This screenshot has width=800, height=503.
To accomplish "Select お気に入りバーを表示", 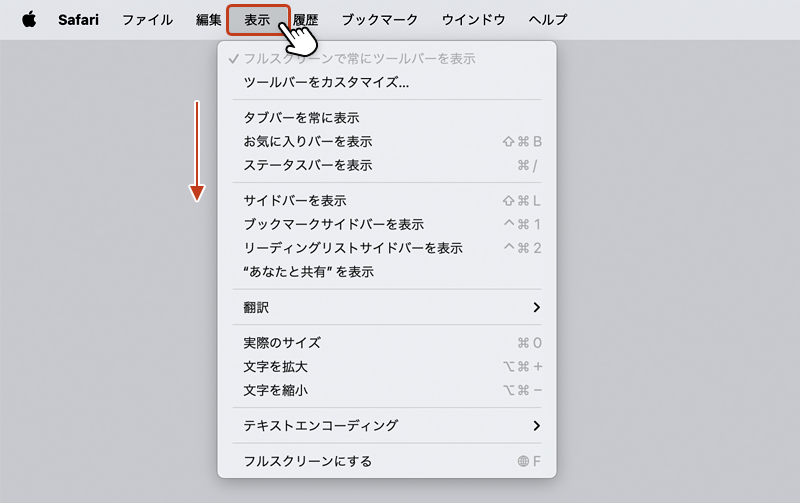I will pos(387,141).
